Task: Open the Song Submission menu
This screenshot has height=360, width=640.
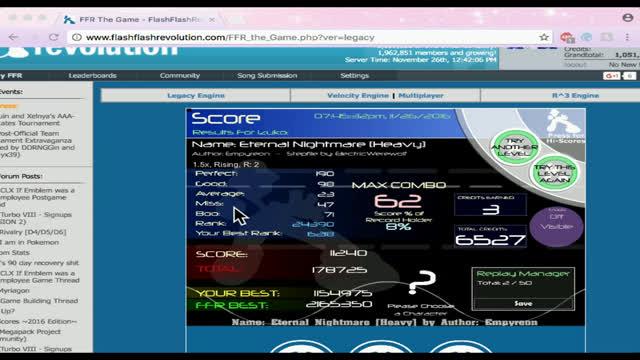Action: pyautogui.click(x=267, y=76)
